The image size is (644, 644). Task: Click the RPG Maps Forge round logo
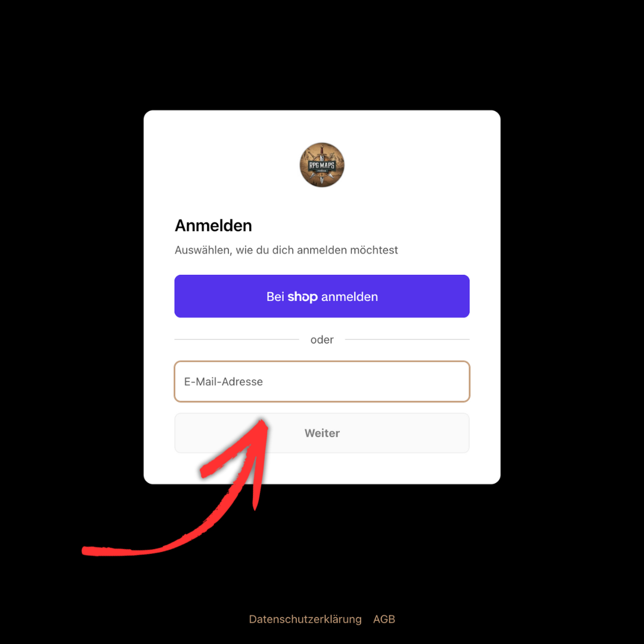coord(321,165)
